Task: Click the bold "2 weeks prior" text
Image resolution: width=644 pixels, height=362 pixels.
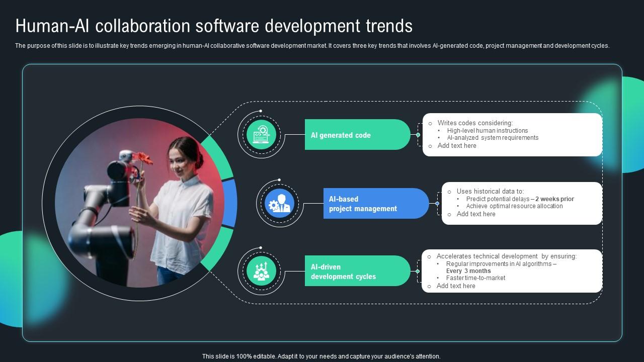Action: coord(554,199)
